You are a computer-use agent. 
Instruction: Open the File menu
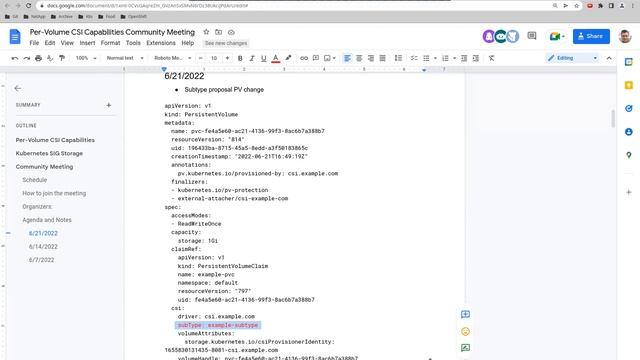click(x=34, y=43)
